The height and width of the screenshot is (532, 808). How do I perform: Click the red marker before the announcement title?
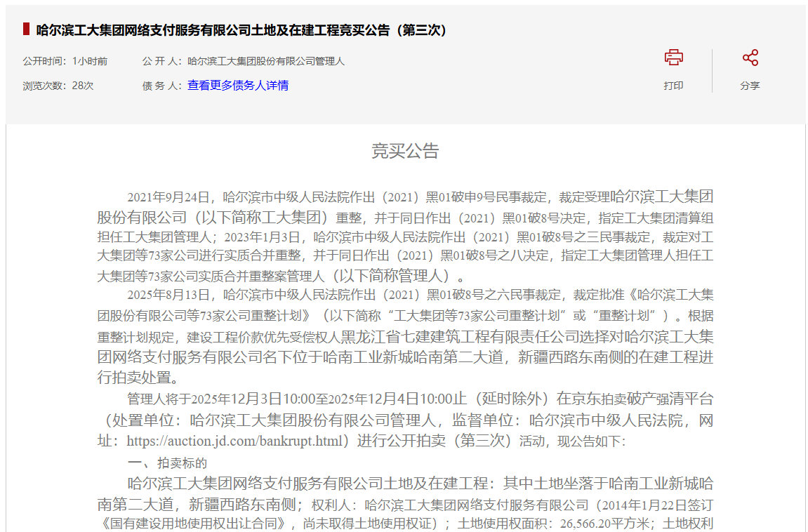coord(26,29)
